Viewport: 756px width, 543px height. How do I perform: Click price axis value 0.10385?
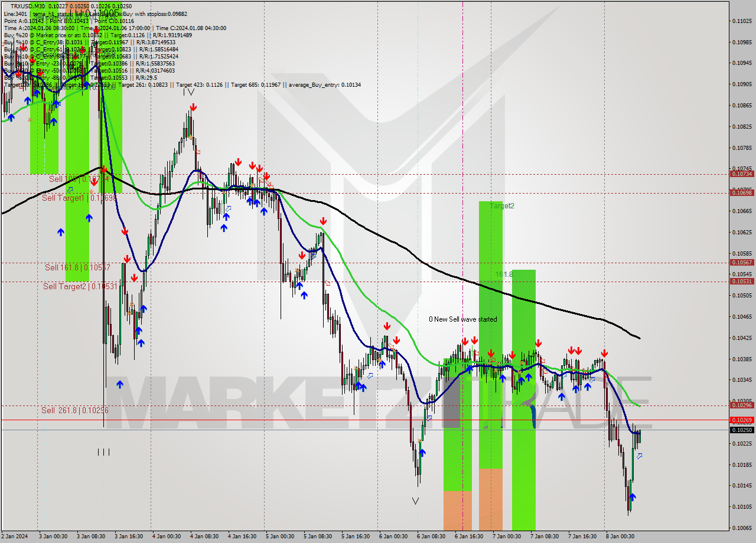[x=742, y=359]
